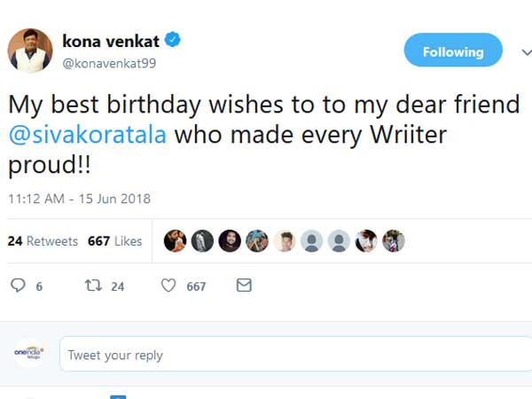Click the direct message envelope icon
Image resolution: width=532 pixels, height=399 pixels.
244,286
